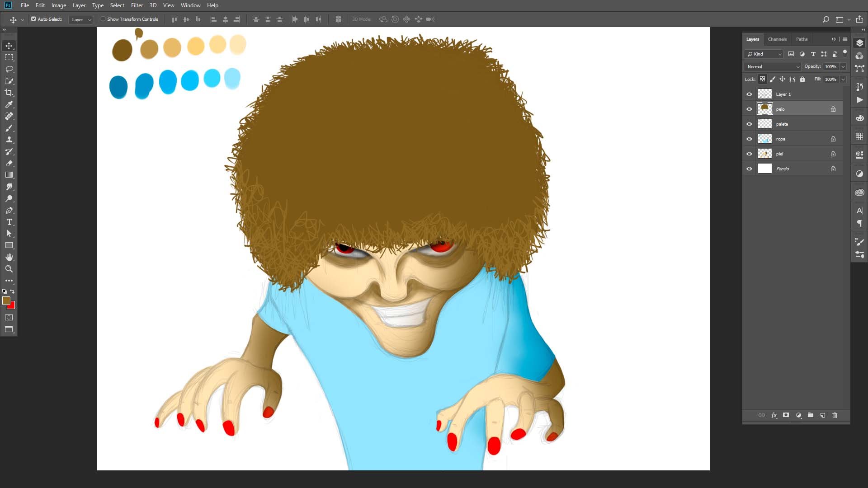Select the Crop tool

(x=9, y=93)
